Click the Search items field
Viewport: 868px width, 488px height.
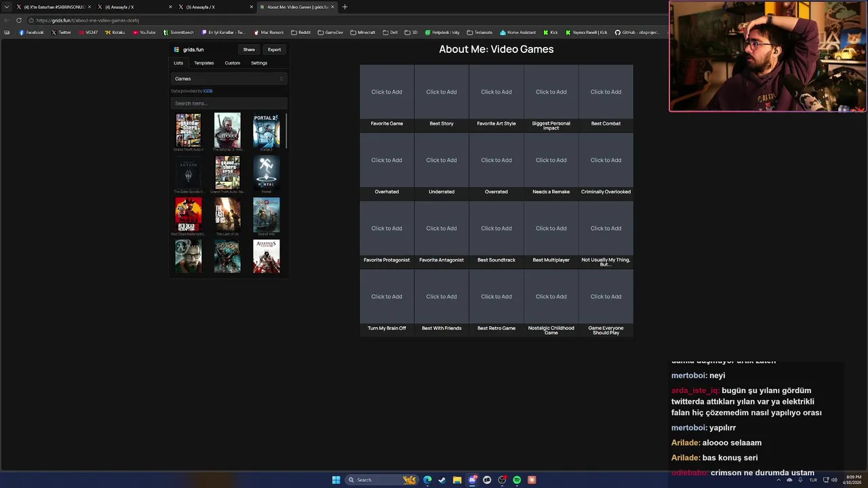[229, 104]
